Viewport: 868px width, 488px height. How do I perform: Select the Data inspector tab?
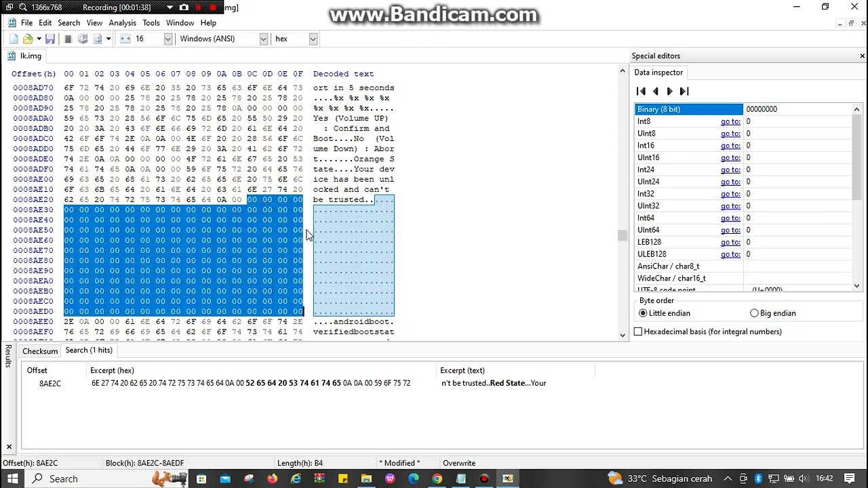click(x=658, y=73)
